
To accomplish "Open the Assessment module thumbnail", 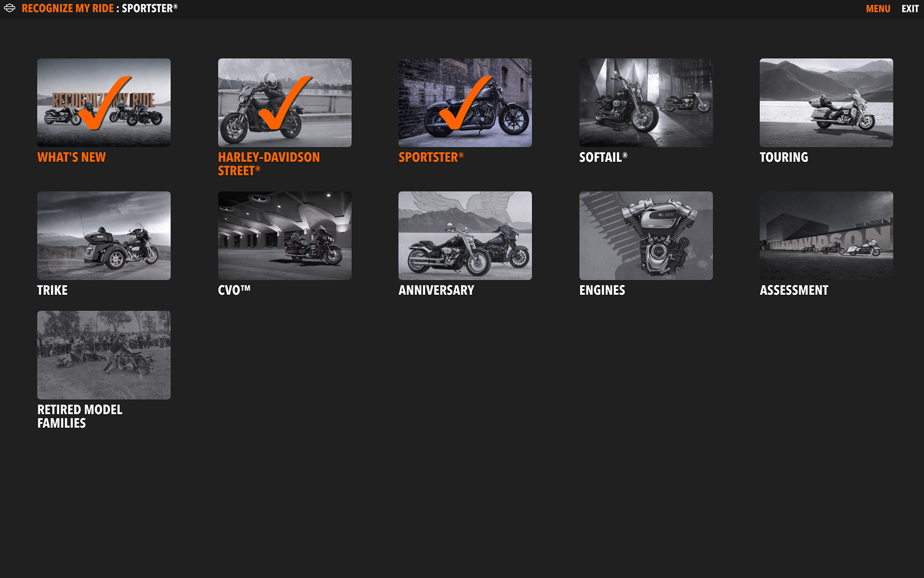I will [826, 236].
